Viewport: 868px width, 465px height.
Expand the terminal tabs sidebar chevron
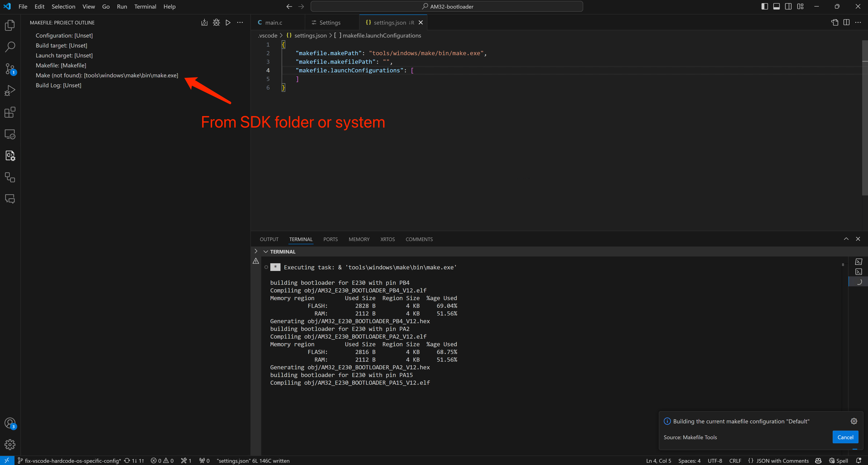[x=256, y=251]
